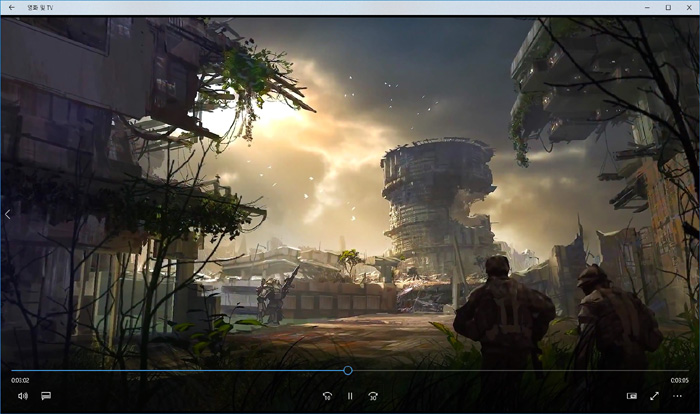Image resolution: width=700 pixels, height=414 pixels.
Task: Skip back 10 seconds
Action: 327,396
